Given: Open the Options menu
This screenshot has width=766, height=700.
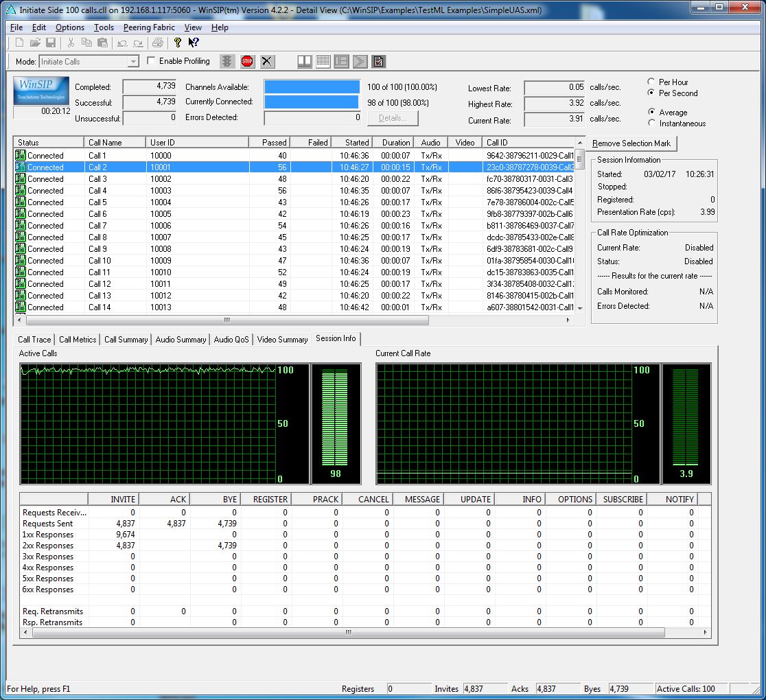Looking at the screenshot, I should pyautogui.click(x=70, y=27).
